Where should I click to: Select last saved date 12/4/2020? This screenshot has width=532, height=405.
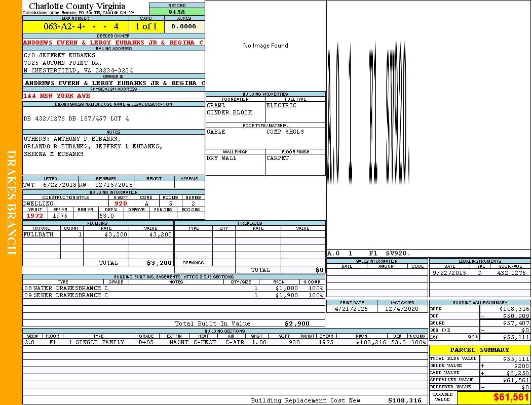pos(402,309)
